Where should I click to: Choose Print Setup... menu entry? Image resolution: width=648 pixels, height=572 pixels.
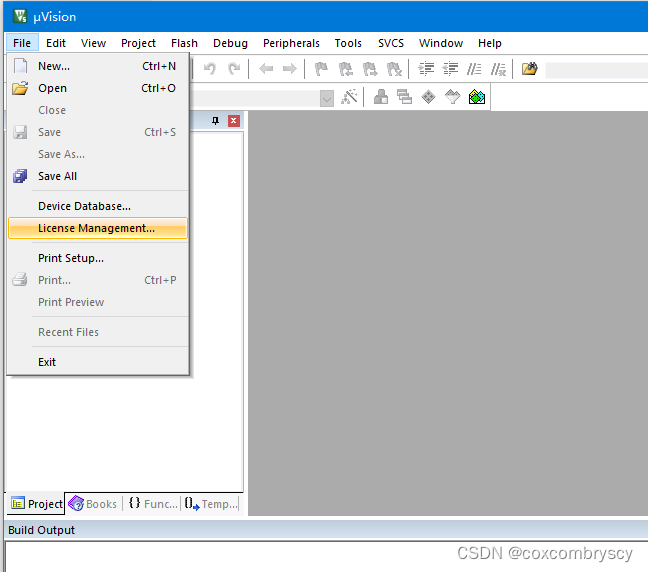[x=98, y=258]
